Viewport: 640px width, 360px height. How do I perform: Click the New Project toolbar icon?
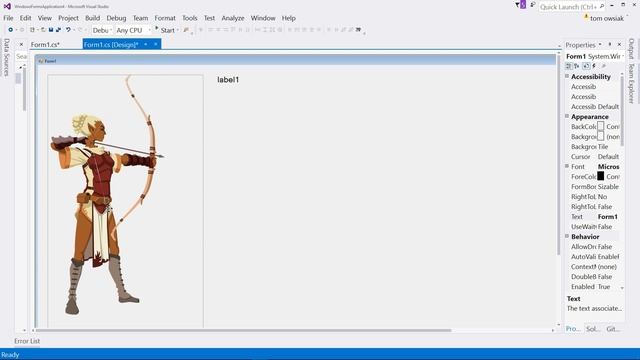(32, 30)
